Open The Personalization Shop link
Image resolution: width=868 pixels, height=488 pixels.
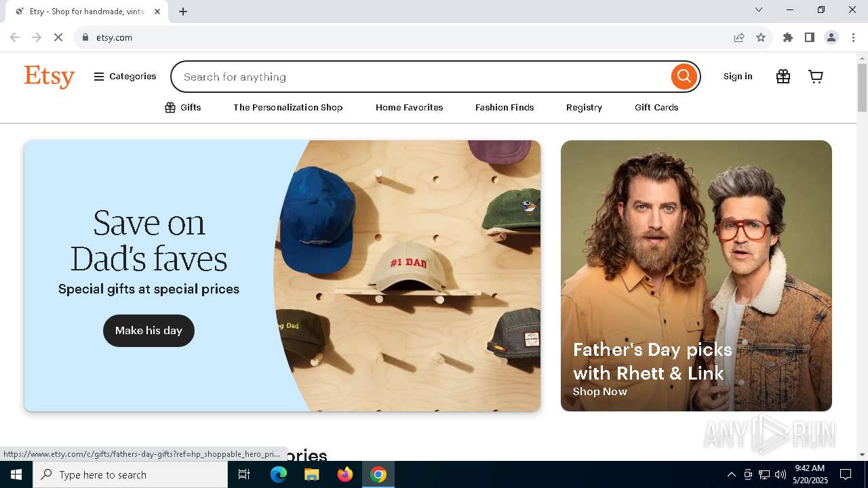tap(288, 107)
